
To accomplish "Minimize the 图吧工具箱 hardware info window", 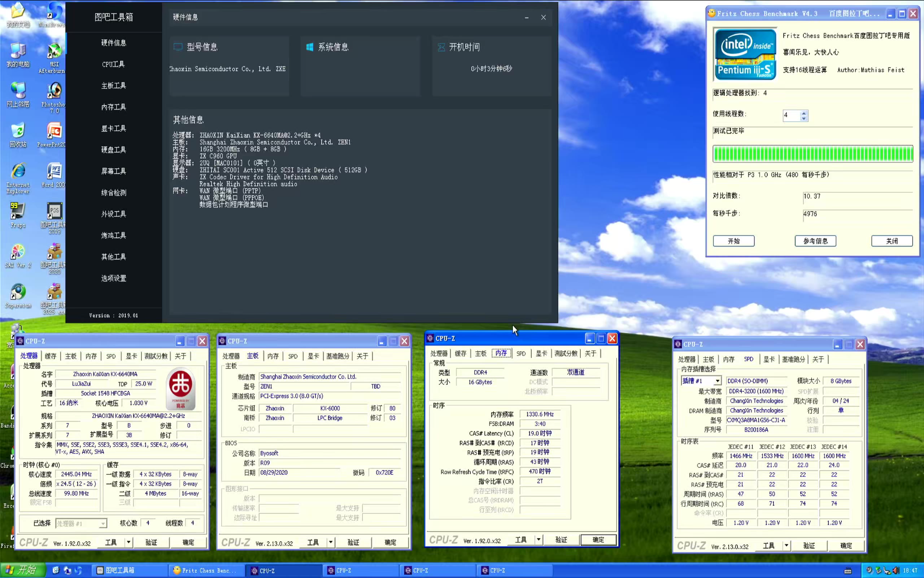I will [x=527, y=17].
